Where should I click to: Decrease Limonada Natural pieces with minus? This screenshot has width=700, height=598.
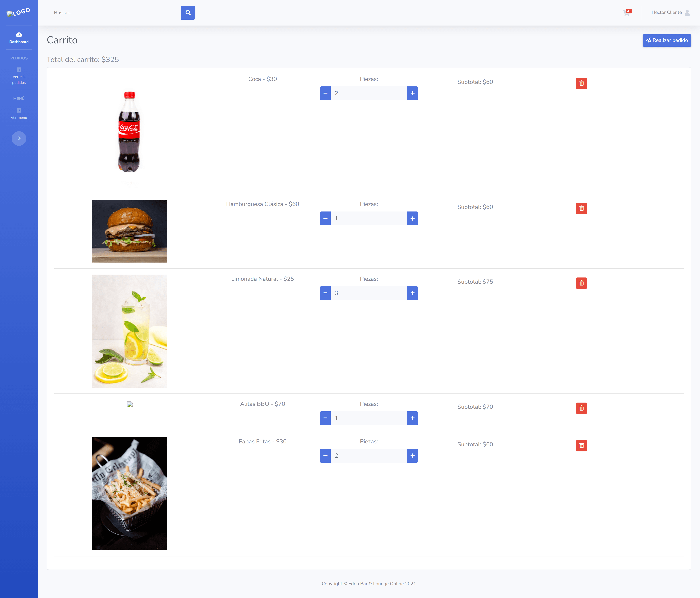325,293
